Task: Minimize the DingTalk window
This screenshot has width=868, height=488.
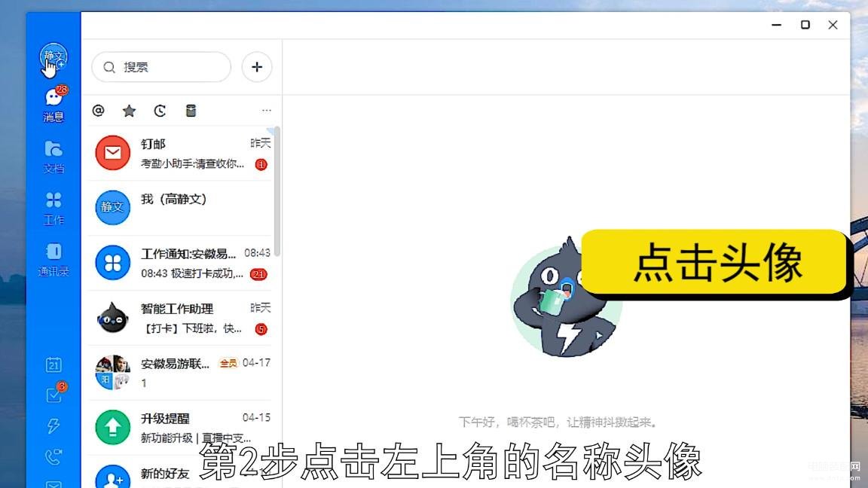Action: coord(777,25)
